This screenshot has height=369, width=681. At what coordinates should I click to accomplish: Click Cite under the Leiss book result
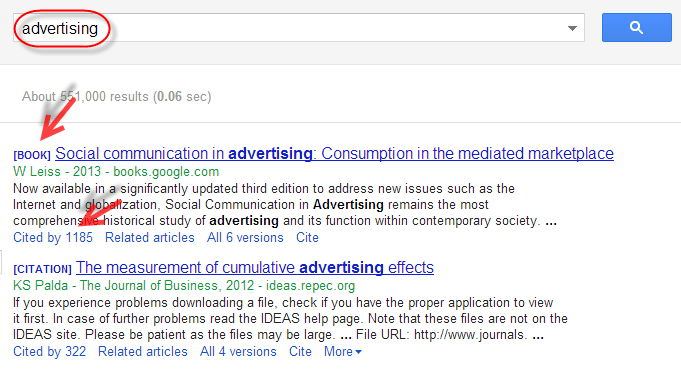point(307,237)
